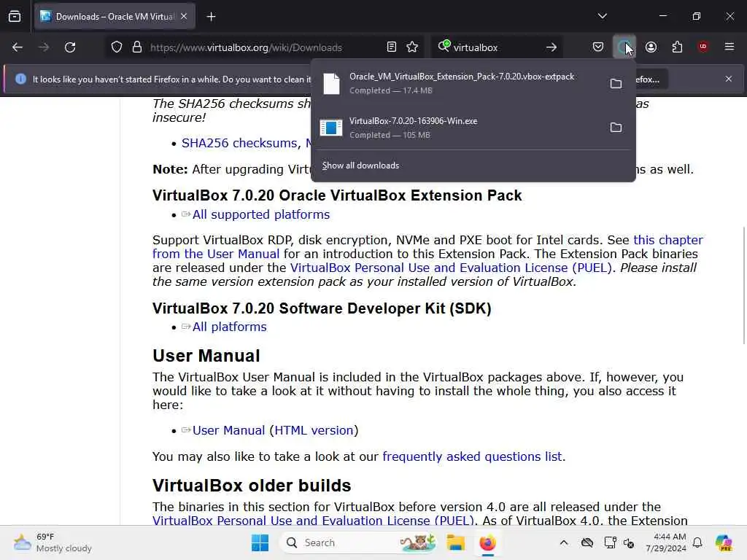Reload the current page

[x=70, y=47]
